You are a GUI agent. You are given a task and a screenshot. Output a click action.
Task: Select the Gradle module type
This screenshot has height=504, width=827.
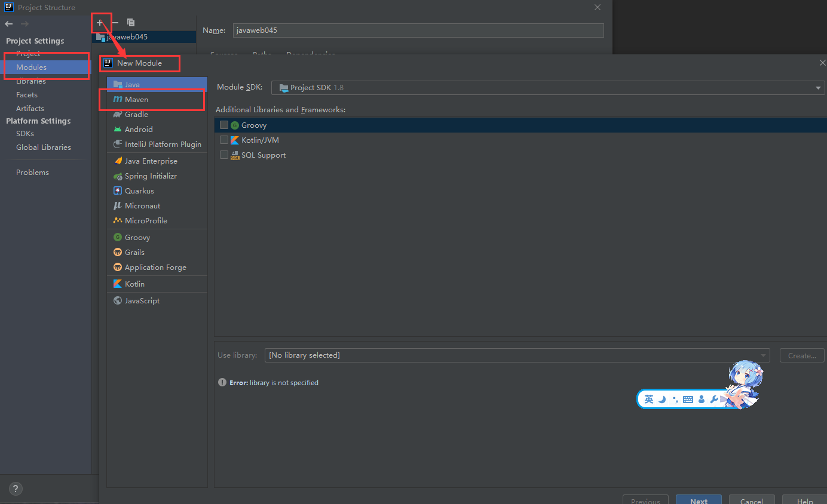click(157, 114)
